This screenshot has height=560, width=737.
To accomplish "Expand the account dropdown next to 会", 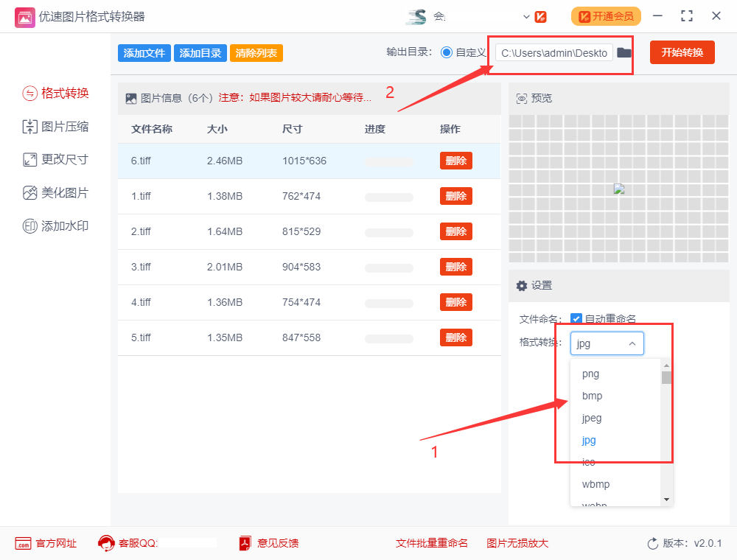I will click(x=526, y=15).
